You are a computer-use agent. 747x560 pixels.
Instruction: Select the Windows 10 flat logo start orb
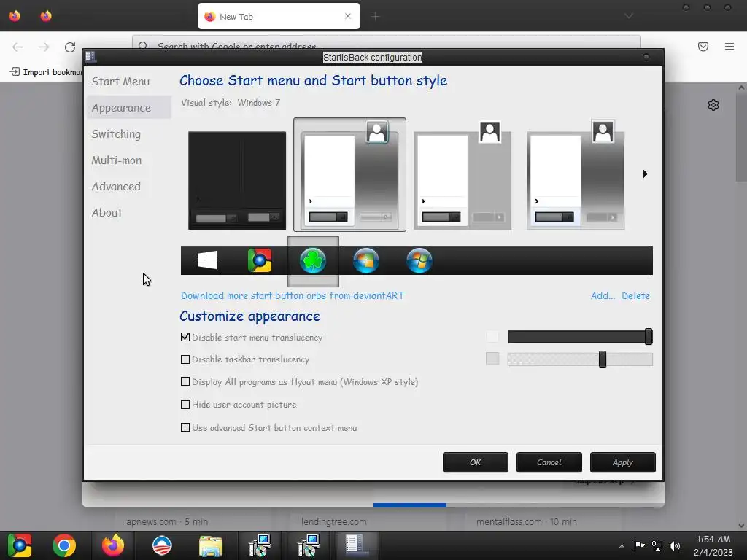click(206, 260)
